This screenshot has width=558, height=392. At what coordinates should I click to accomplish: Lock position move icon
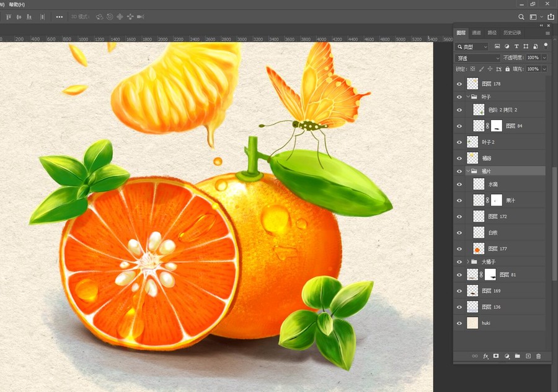tap(490, 69)
